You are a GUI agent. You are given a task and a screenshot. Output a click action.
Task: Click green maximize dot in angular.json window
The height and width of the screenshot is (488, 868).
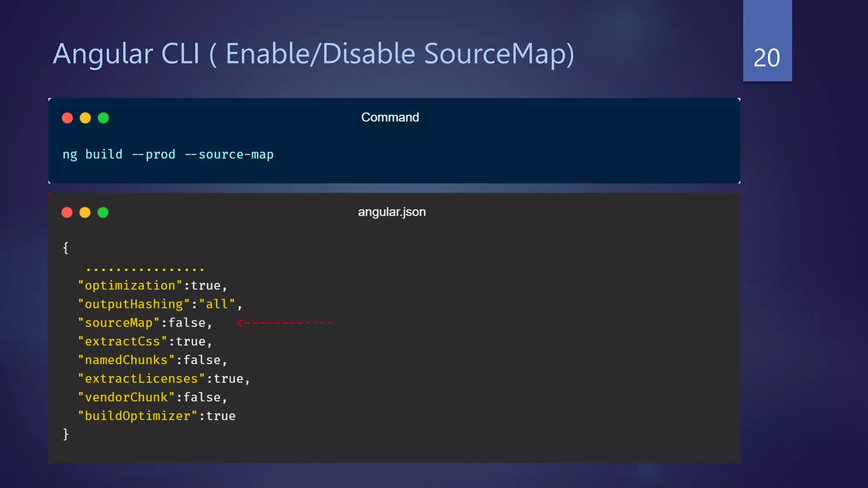click(103, 212)
